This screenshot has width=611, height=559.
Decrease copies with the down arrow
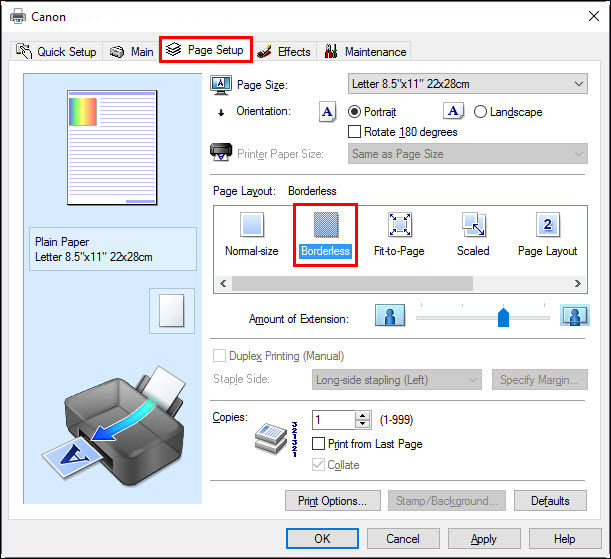click(363, 424)
